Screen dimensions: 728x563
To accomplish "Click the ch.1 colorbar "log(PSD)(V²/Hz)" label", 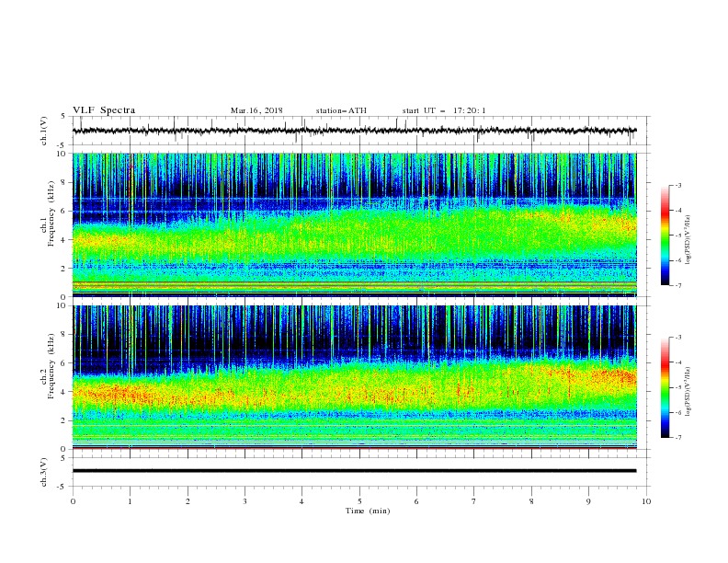I will point(688,240).
